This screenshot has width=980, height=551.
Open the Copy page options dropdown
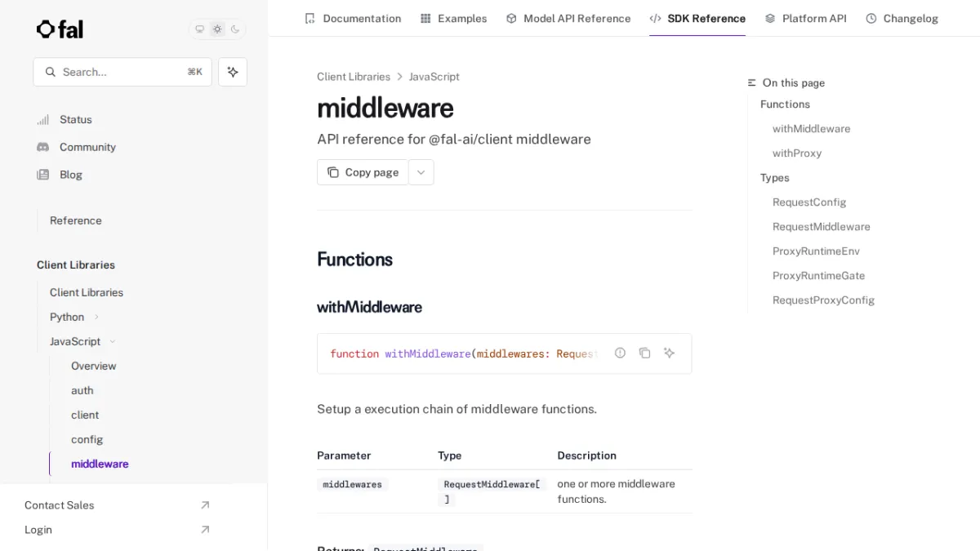pyautogui.click(x=421, y=172)
